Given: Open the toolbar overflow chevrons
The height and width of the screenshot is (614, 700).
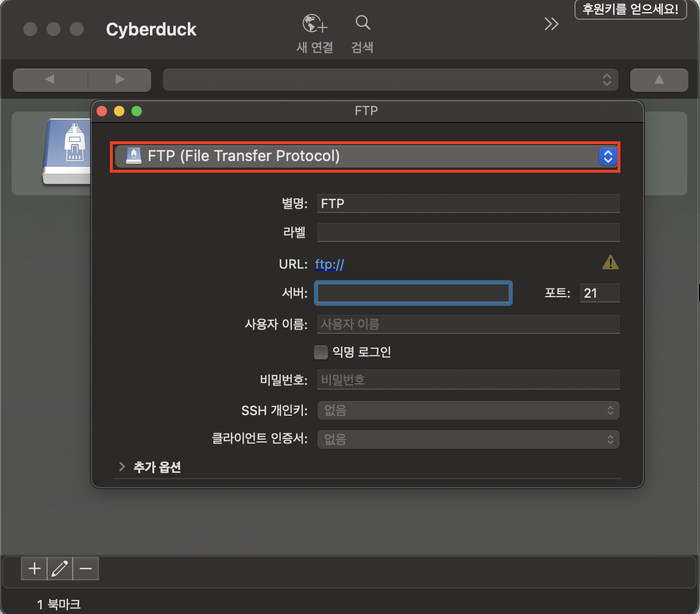Looking at the screenshot, I should click(551, 24).
